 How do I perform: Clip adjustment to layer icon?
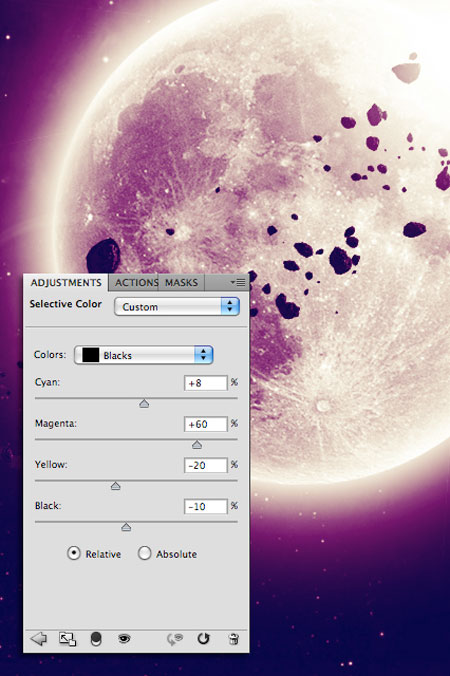pos(96,639)
